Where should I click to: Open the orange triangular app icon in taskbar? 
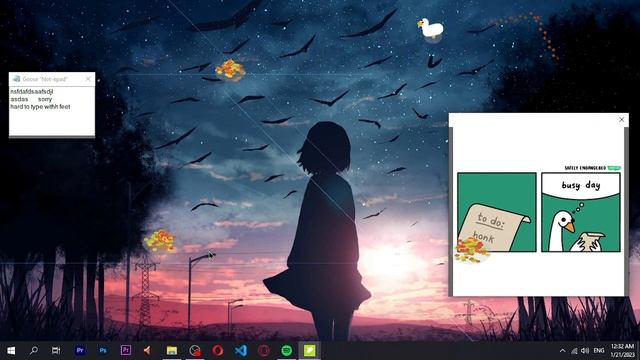click(x=148, y=350)
